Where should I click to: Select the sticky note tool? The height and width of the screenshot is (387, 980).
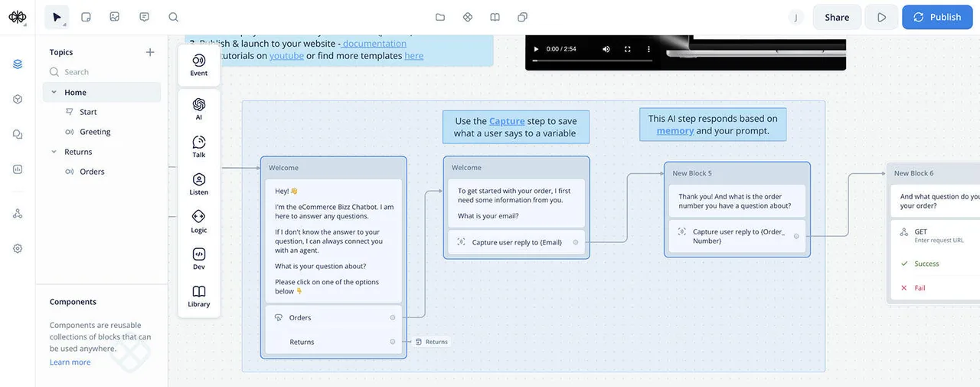(x=86, y=17)
